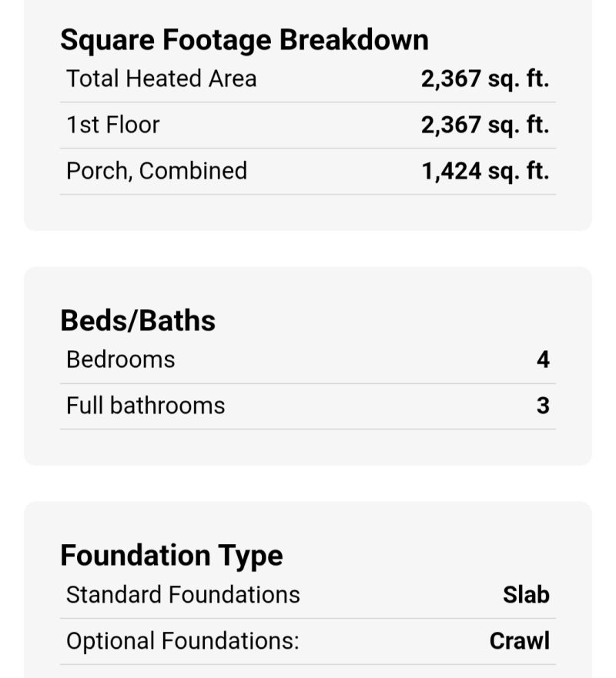
Task: Click the white gap above the Foundation Type card
Action: (x=308, y=483)
